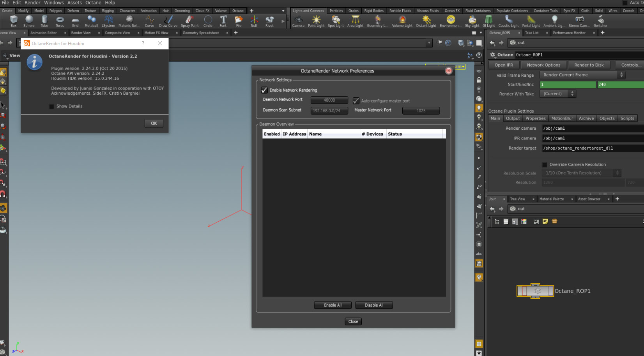Select the Spray Paint tool

click(189, 21)
